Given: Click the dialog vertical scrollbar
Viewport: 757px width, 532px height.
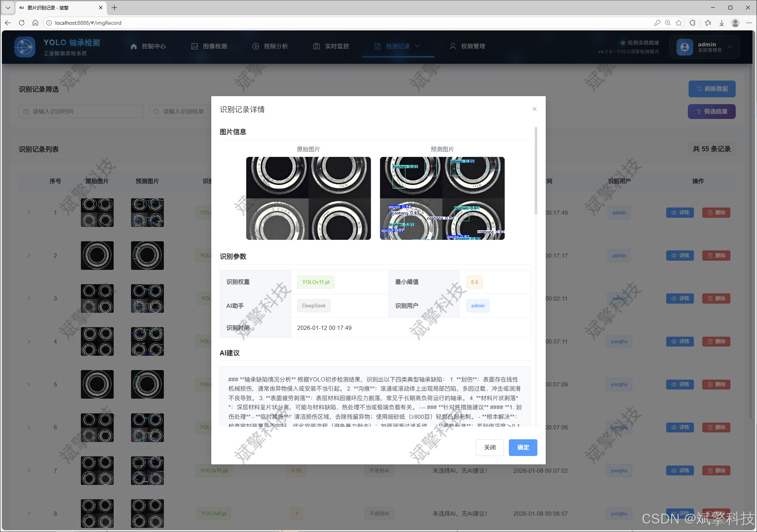Looking at the screenshot, I should click(x=536, y=171).
